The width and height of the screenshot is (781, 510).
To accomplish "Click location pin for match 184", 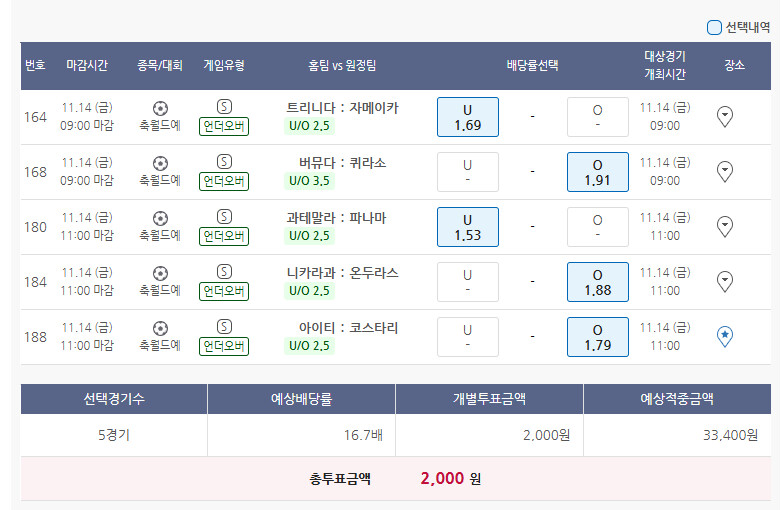I will coord(726,282).
